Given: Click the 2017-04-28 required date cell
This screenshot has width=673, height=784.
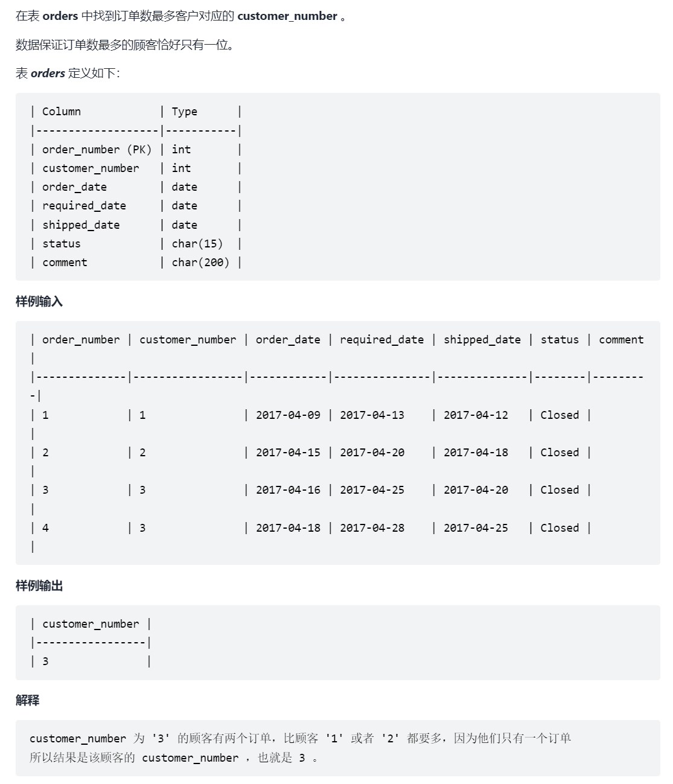Looking at the screenshot, I should pyautogui.click(x=372, y=528).
